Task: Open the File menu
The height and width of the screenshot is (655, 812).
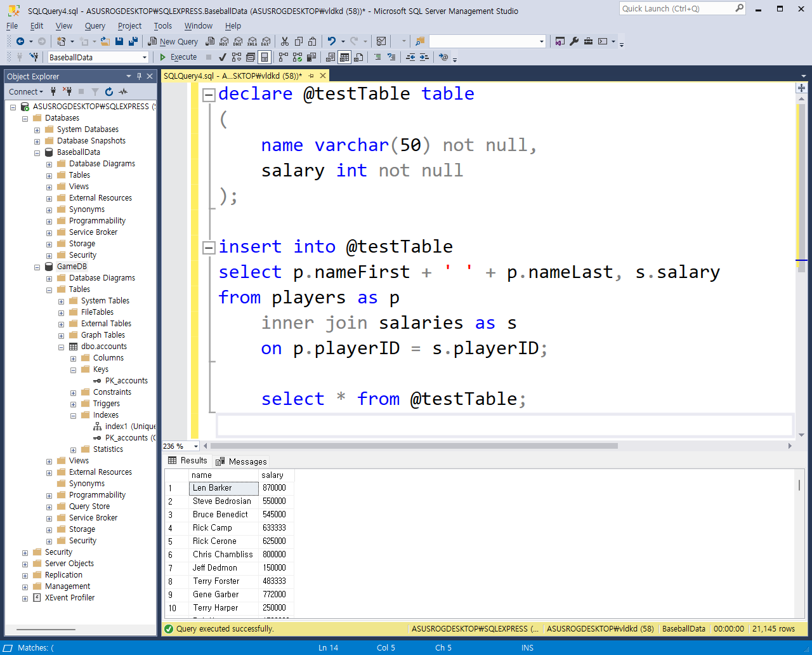Action: 12,25
